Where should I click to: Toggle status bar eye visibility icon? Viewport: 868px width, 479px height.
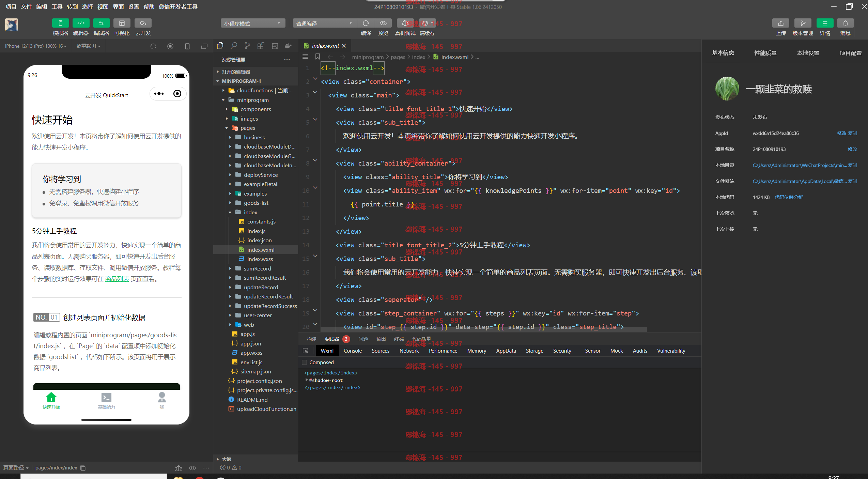coord(192,468)
